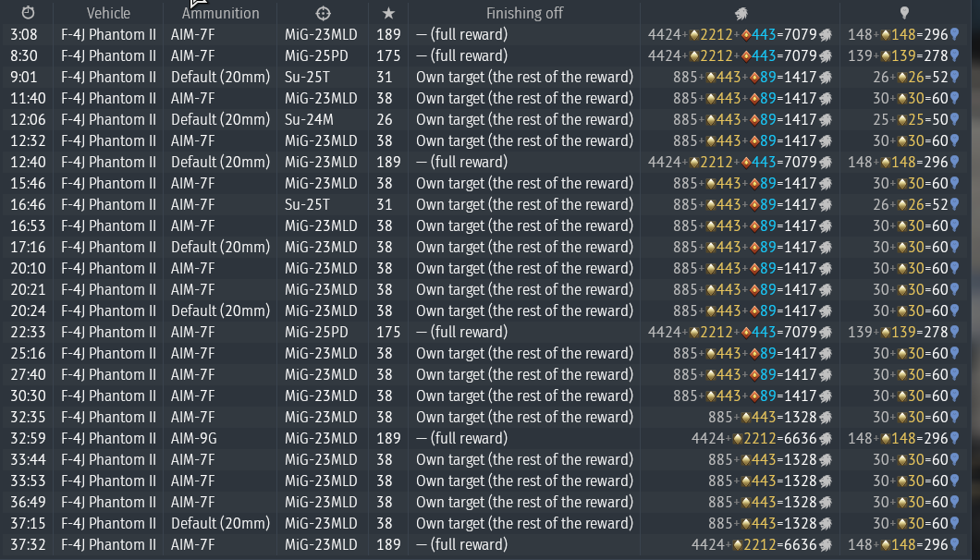Click the Su-25T target at 16:46

[x=307, y=204]
